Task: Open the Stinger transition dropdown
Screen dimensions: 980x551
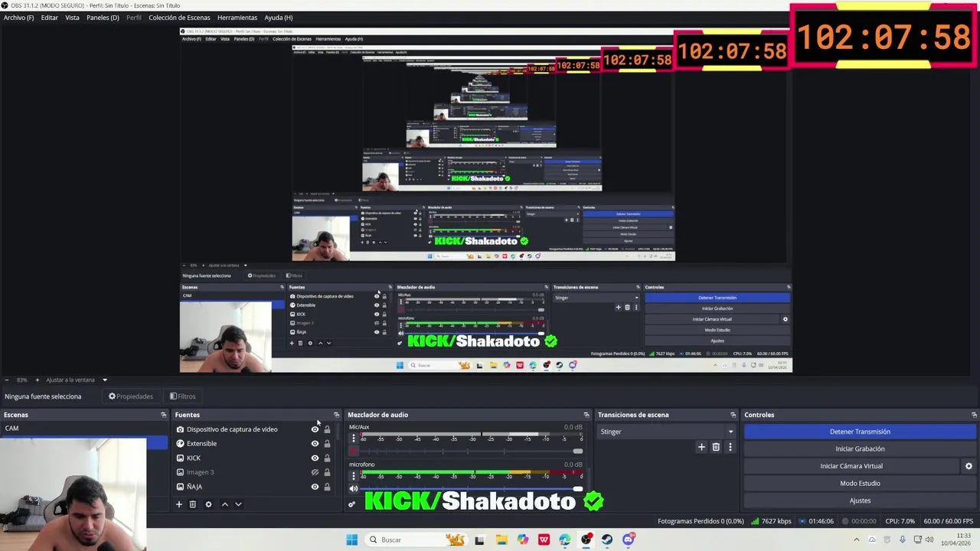Action: coord(667,432)
